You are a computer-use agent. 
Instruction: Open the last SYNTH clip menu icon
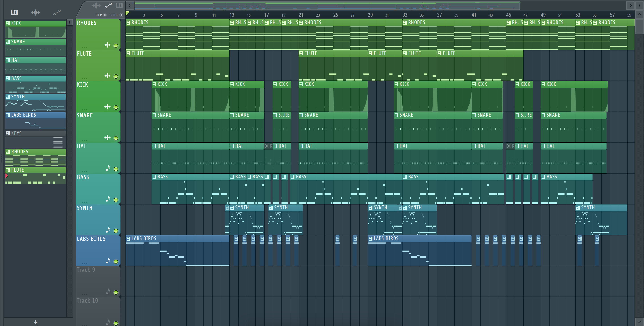point(578,207)
